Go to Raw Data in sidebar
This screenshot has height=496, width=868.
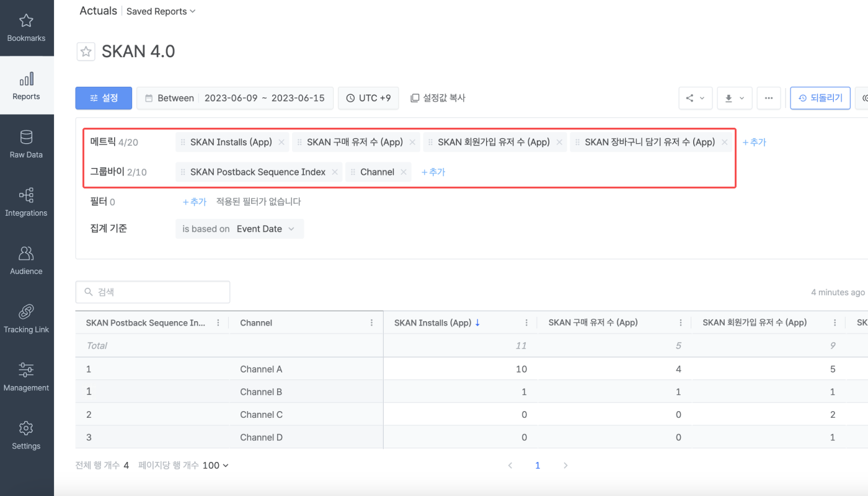(26, 144)
